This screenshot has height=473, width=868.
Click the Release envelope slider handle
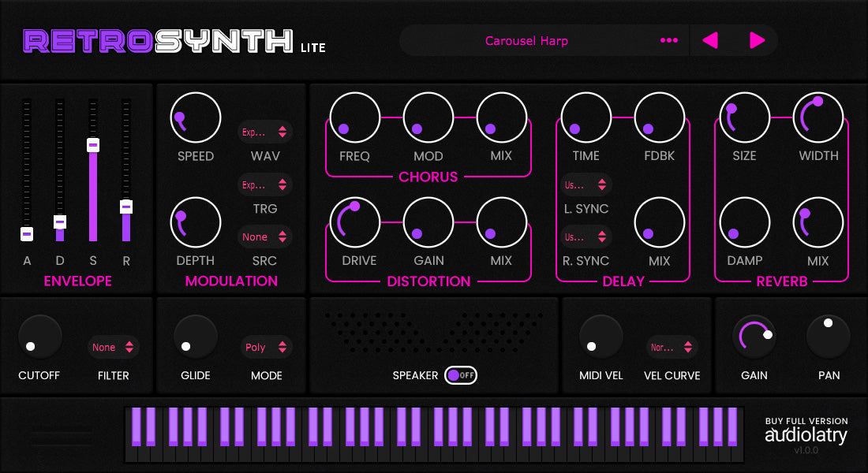(126, 207)
